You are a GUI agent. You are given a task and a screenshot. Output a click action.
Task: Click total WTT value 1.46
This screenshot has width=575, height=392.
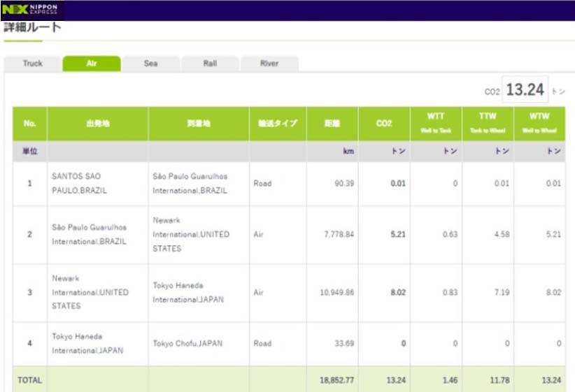pos(450,380)
